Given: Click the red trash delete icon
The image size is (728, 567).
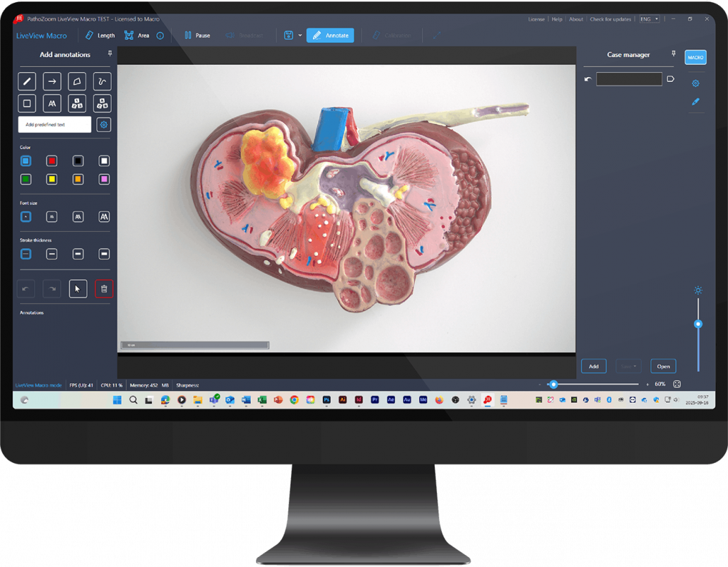Looking at the screenshot, I should 104,288.
